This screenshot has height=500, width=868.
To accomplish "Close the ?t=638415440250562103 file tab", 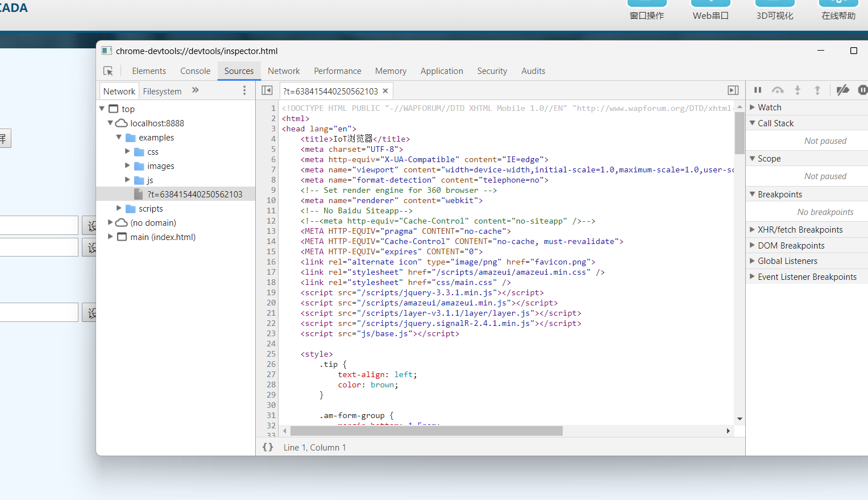I will pos(385,91).
